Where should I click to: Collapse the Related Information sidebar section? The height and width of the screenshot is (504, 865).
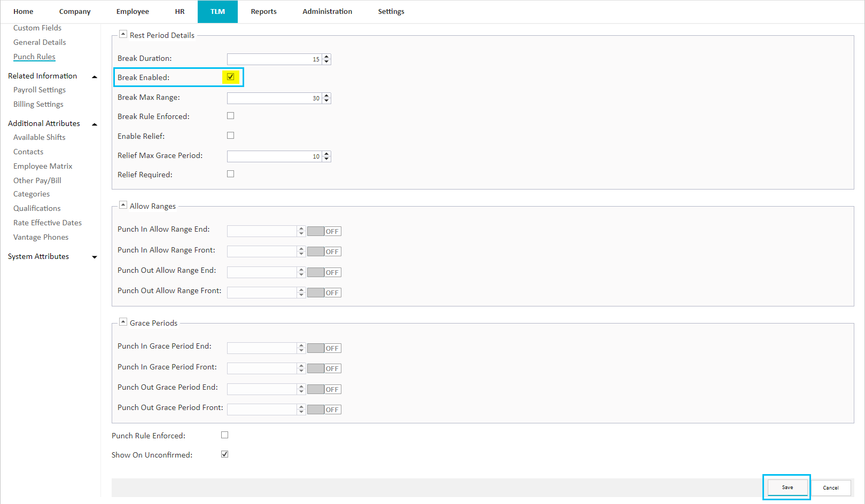95,76
